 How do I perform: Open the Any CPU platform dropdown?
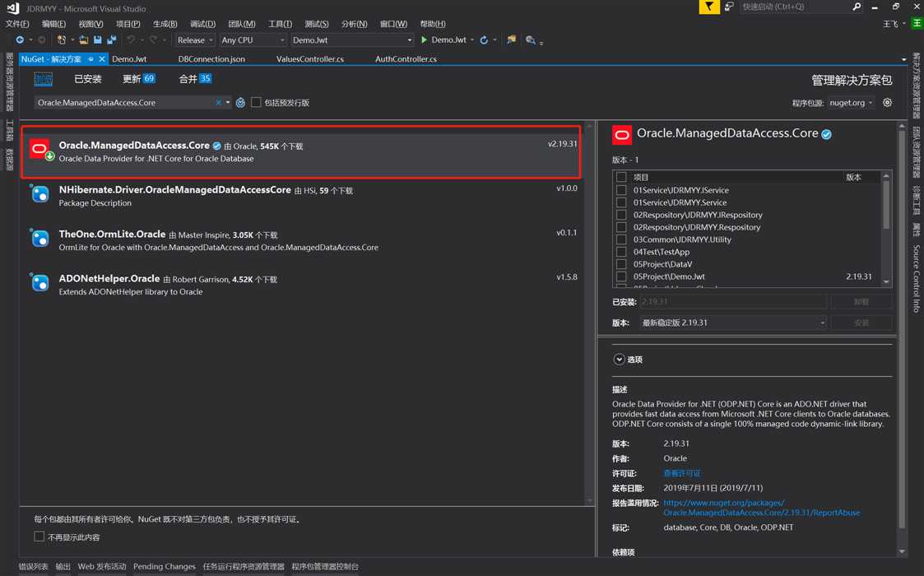253,40
